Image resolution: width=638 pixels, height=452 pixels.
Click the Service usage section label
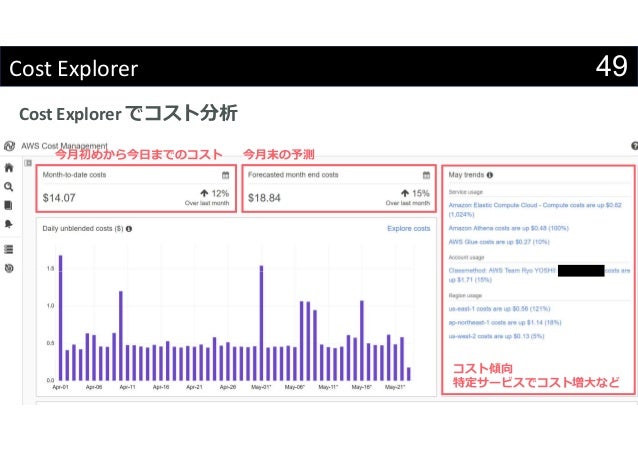465,192
